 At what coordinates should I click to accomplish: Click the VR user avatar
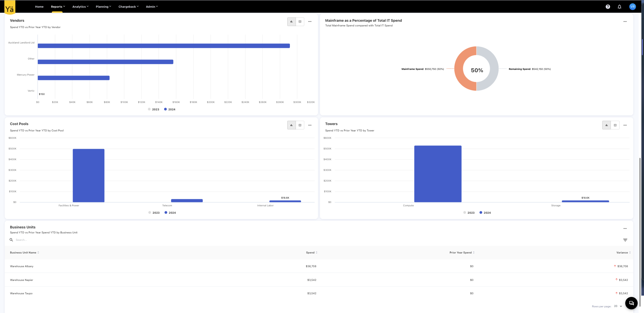point(632,7)
